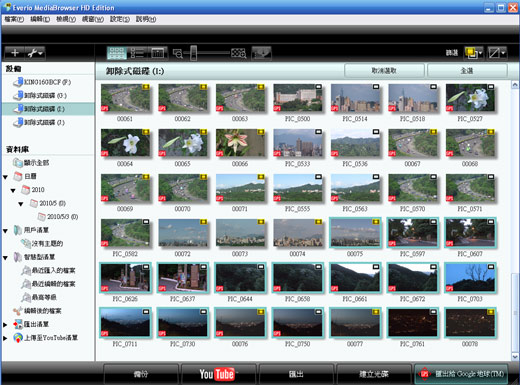Click the photo type badge on PIC_0536
This screenshot has width=520, height=385.
[376, 132]
